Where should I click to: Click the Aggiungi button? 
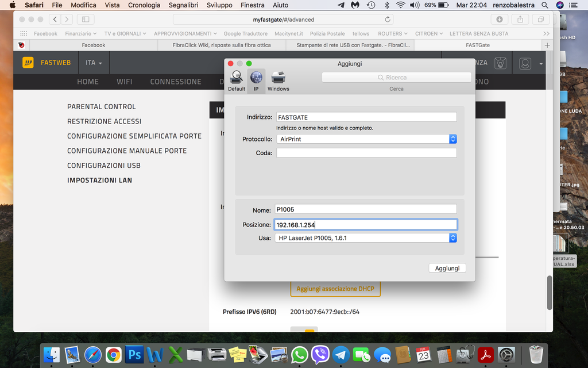(447, 269)
